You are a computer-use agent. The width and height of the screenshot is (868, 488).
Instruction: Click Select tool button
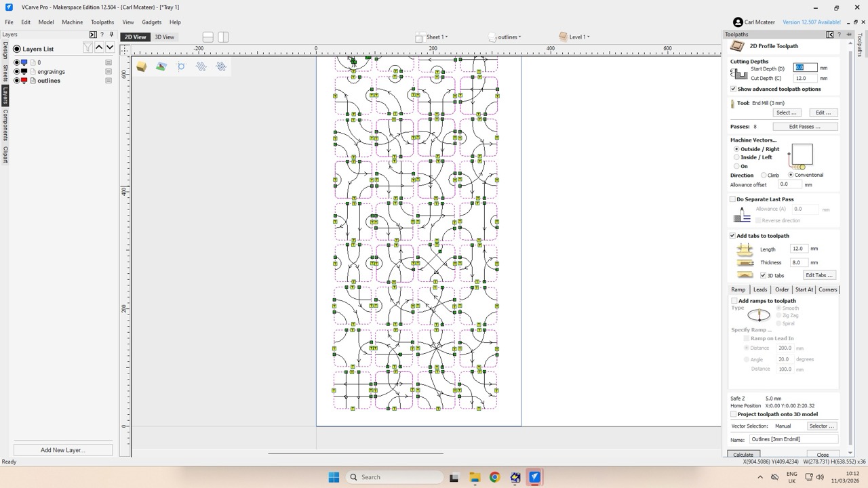click(x=786, y=113)
